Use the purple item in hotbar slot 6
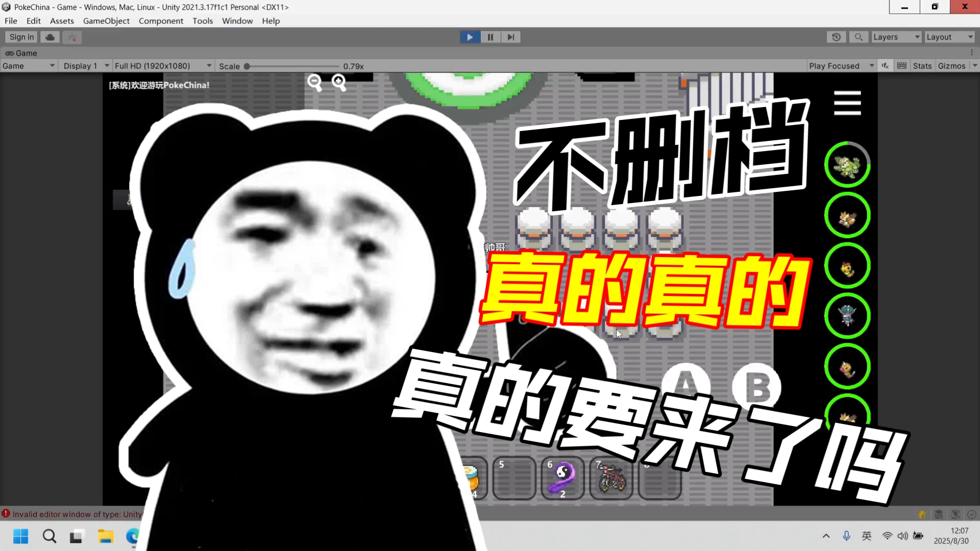The height and width of the screenshot is (551, 980). click(x=562, y=478)
